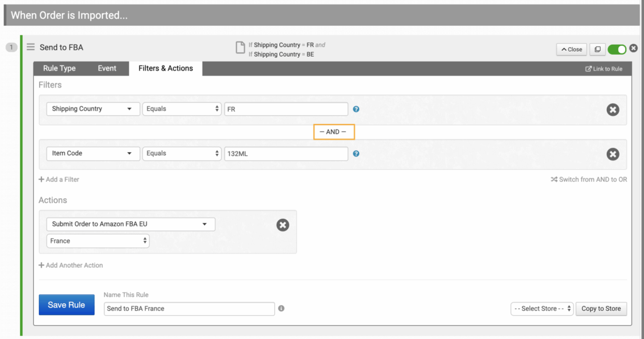Click help icon next to FR value

click(x=356, y=109)
